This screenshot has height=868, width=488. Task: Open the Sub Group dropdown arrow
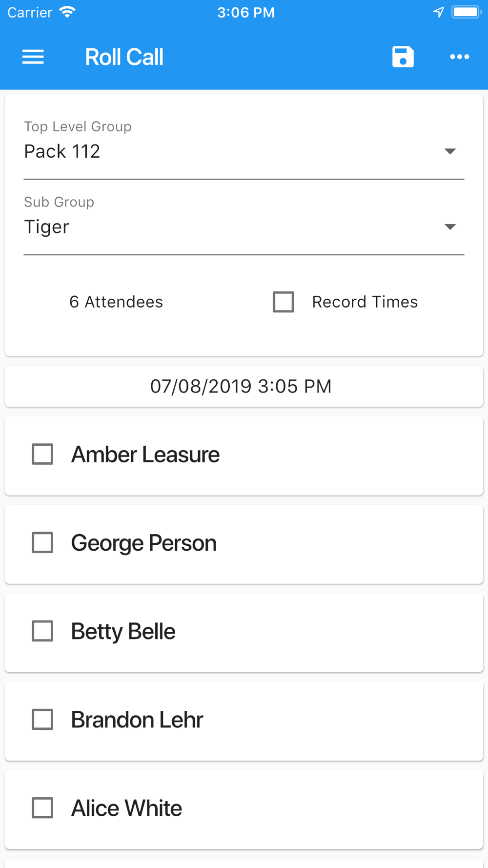click(450, 227)
